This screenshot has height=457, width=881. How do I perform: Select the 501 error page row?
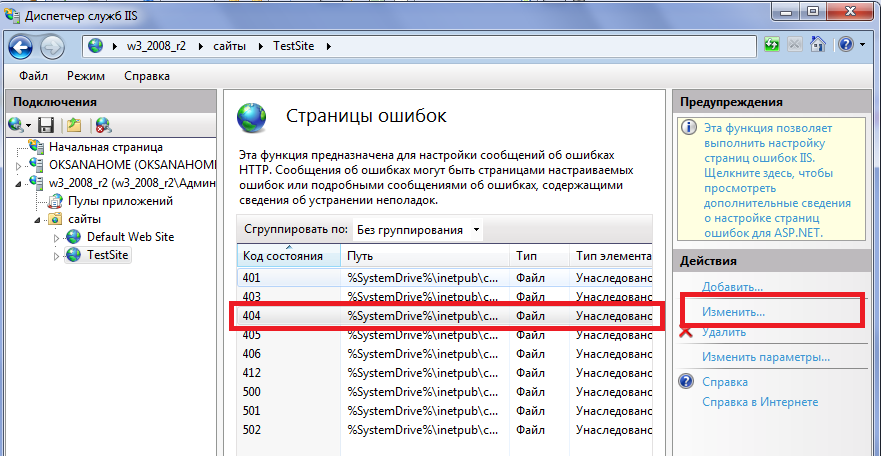coord(444,411)
